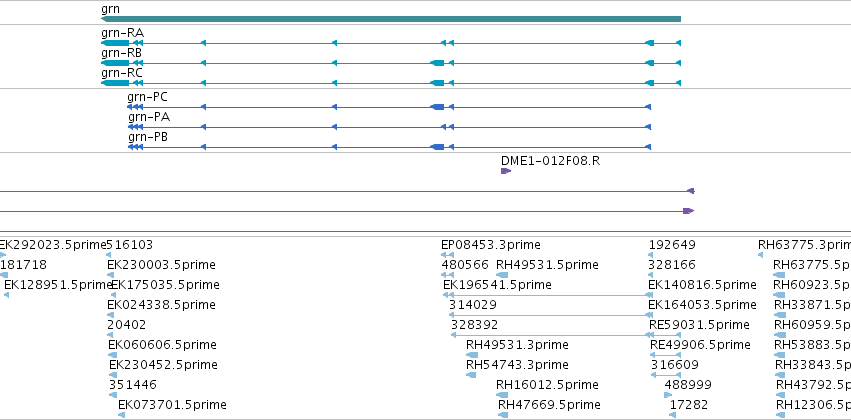The height and width of the screenshot is (420, 851).
Task: Click the grn-RC transcript label
Action: click(x=122, y=73)
